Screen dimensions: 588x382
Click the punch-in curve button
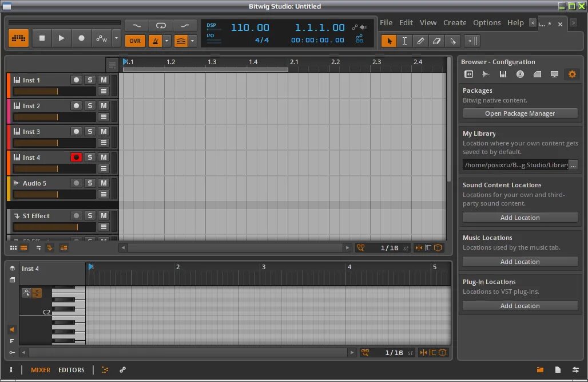pos(137,26)
